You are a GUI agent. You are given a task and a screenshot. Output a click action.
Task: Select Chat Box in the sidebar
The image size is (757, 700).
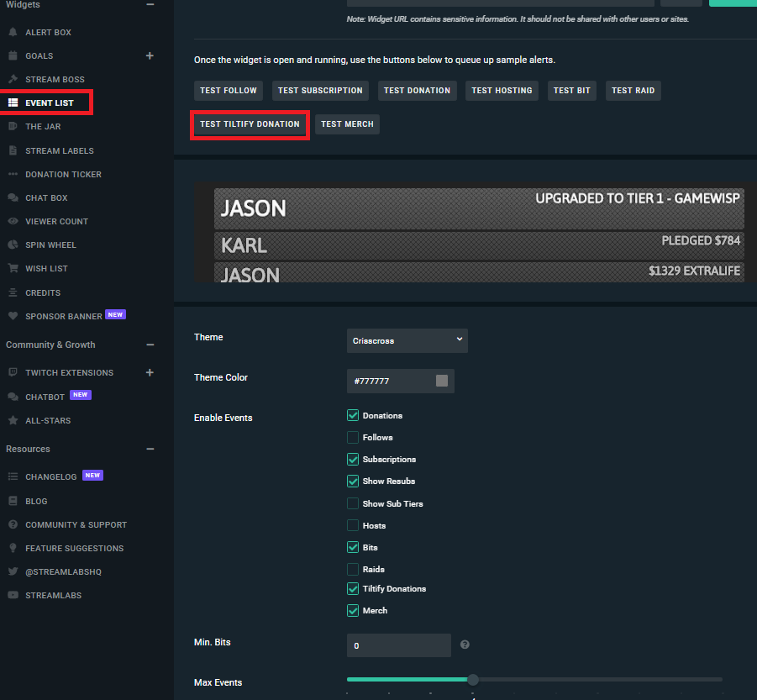pos(46,197)
